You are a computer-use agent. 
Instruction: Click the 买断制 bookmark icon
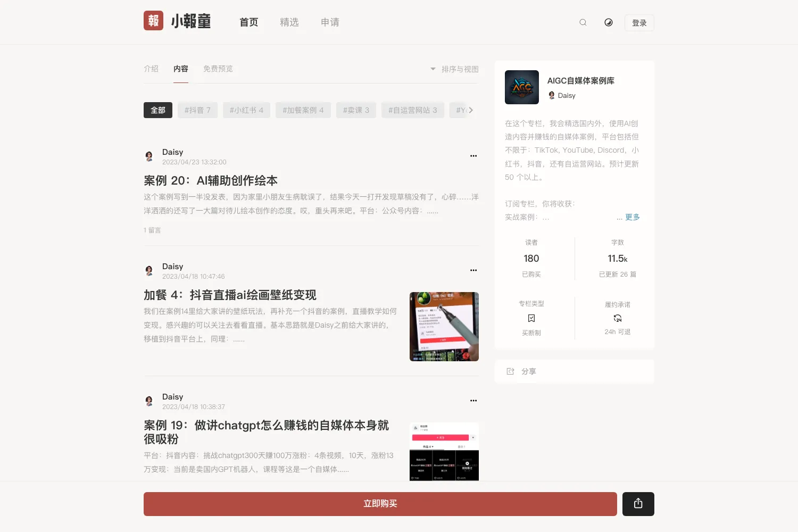(531, 318)
